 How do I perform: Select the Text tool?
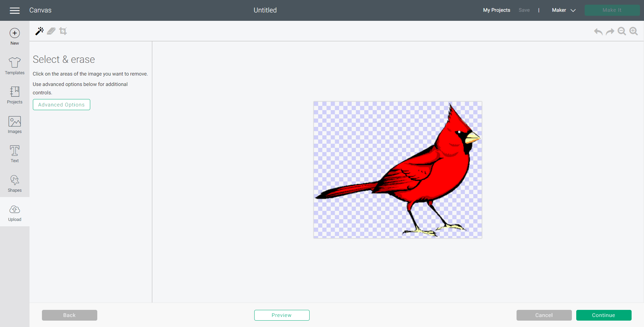[x=14, y=154]
